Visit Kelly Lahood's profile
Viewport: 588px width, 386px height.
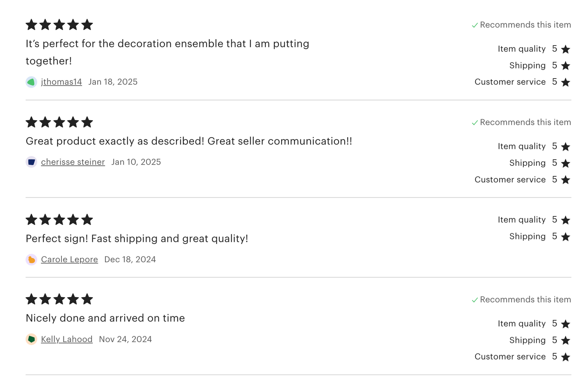point(67,339)
